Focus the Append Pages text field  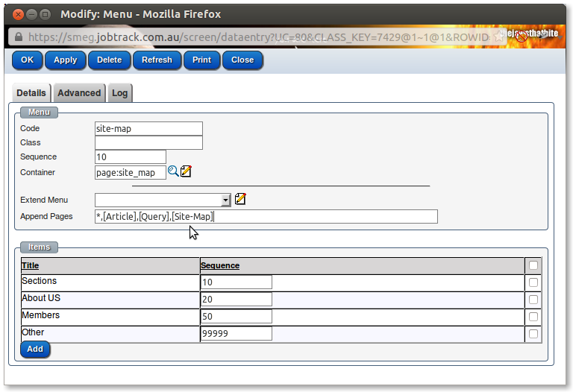coord(266,216)
